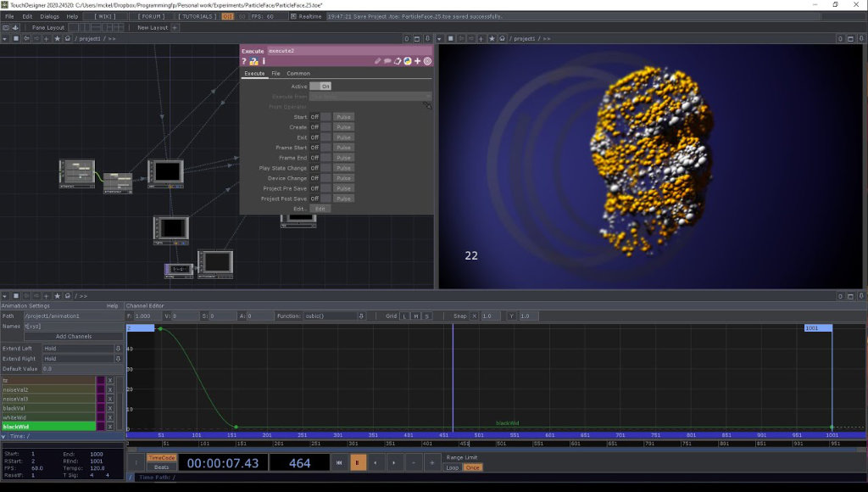Toggle the Start switch
Image resolution: width=868 pixels, height=492 pixels.
coord(320,117)
